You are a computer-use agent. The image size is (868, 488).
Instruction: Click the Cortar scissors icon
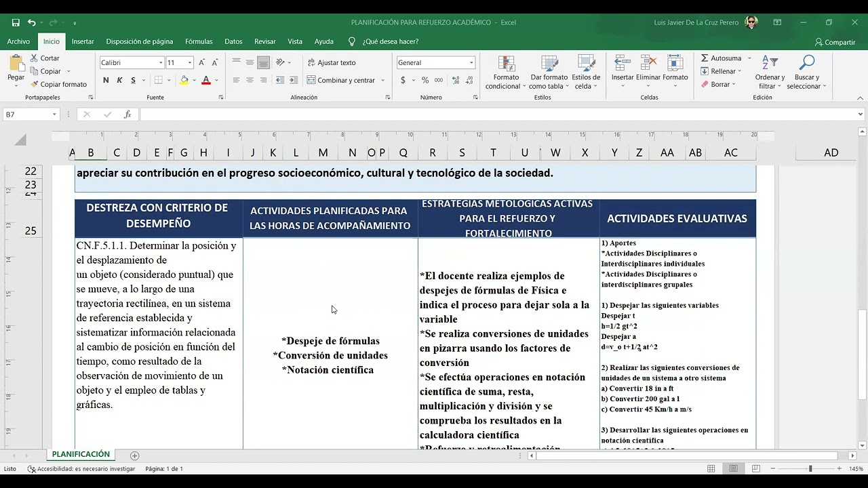pyautogui.click(x=34, y=58)
